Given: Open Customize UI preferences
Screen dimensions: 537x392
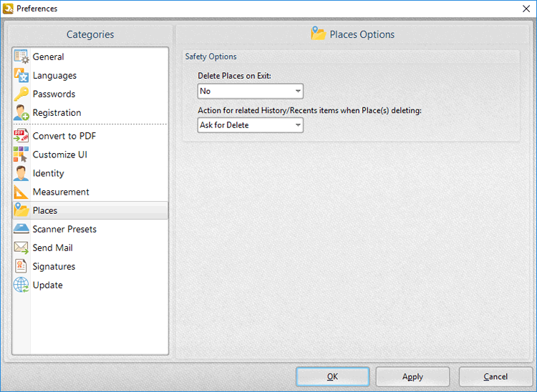Looking at the screenshot, I should pyautogui.click(x=60, y=155).
